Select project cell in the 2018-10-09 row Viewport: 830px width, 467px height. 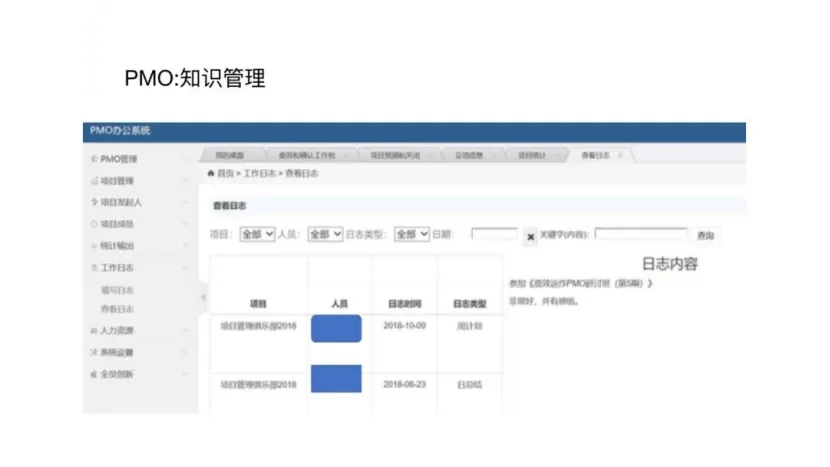(x=258, y=326)
